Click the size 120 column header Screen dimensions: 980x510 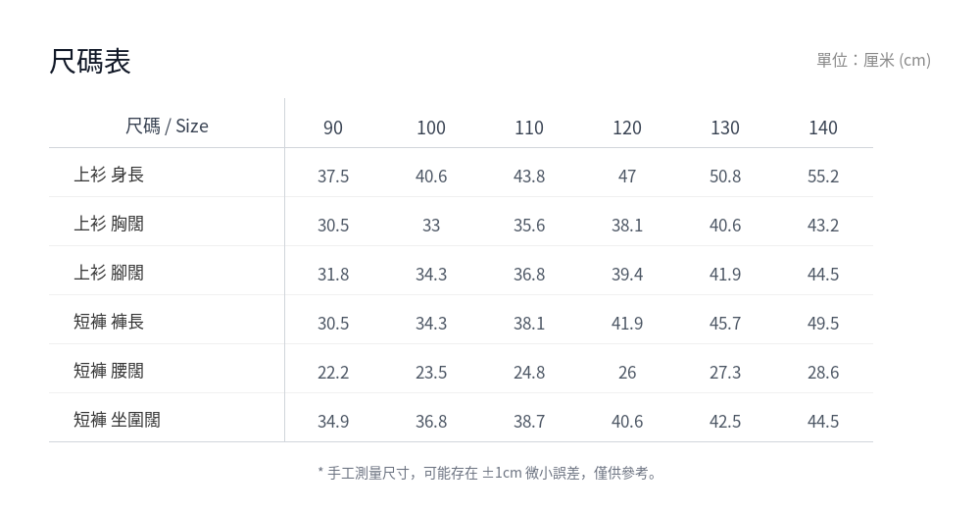[627, 127]
